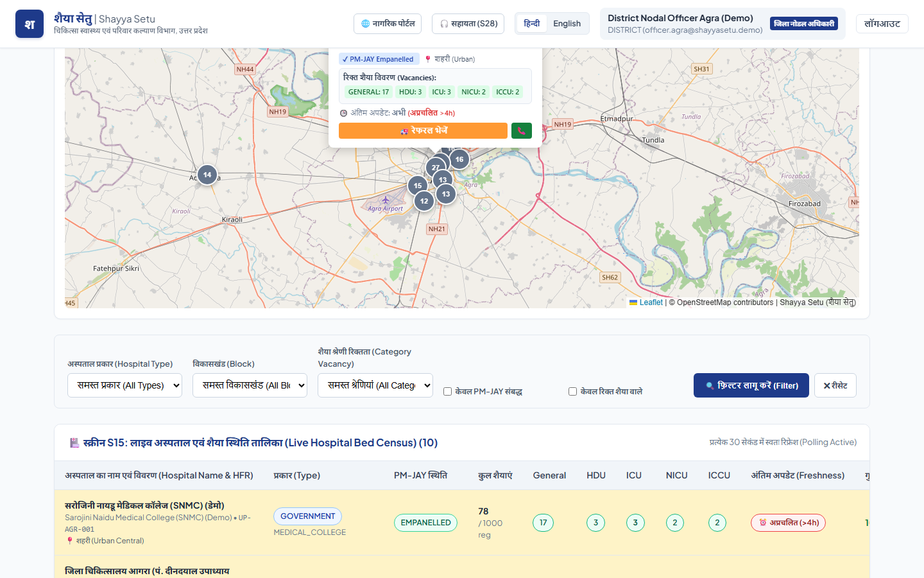Select map cluster marker 13 below marker 27

tap(443, 180)
